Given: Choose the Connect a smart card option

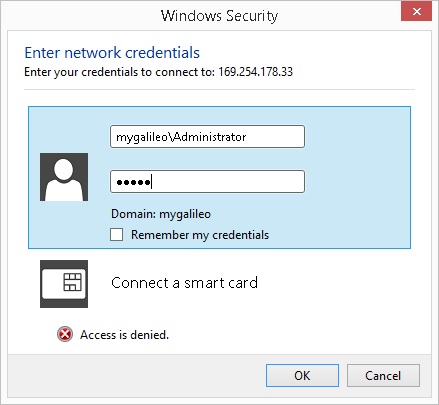Looking at the screenshot, I should [184, 283].
